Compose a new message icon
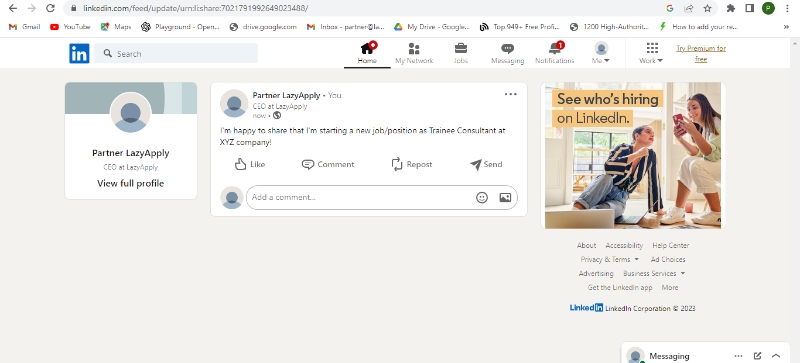This screenshot has width=800, height=363. click(757, 356)
